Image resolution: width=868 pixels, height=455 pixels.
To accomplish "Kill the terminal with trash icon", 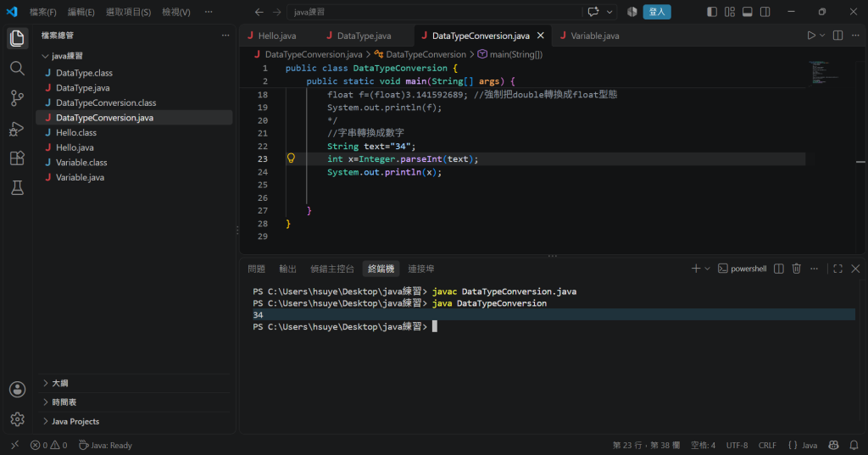I will [x=797, y=269].
